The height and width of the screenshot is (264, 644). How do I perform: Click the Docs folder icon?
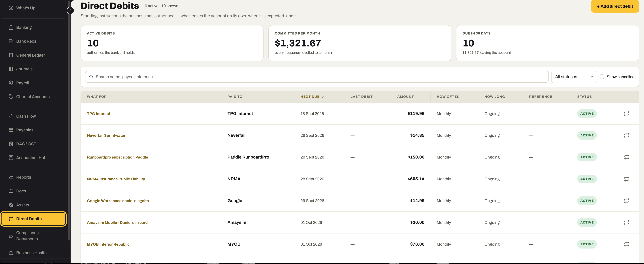click(11, 191)
